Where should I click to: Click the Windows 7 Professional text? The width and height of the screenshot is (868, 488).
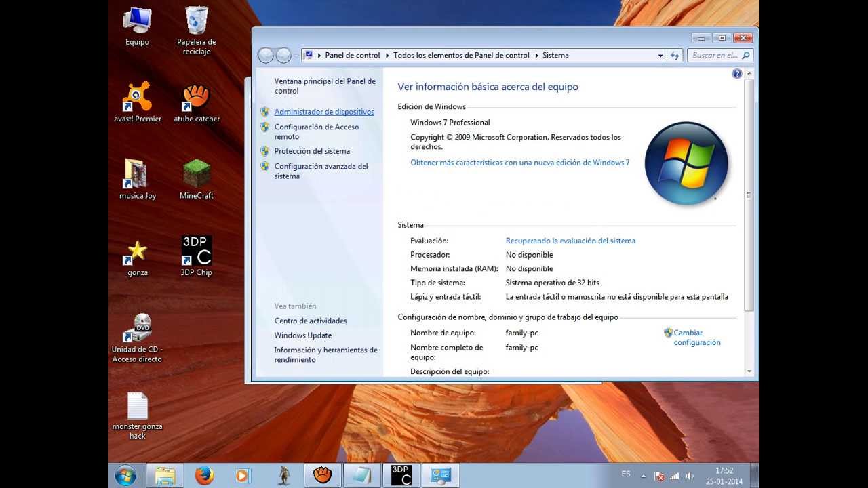(450, 123)
